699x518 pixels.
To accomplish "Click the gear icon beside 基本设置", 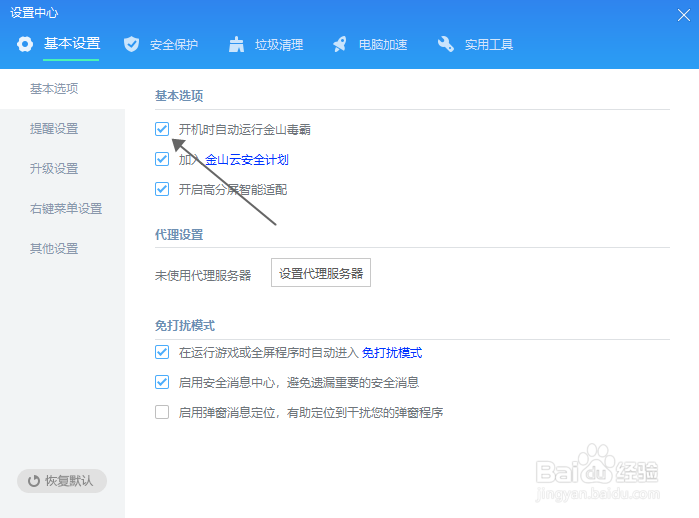I will click(x=25, y=44).
